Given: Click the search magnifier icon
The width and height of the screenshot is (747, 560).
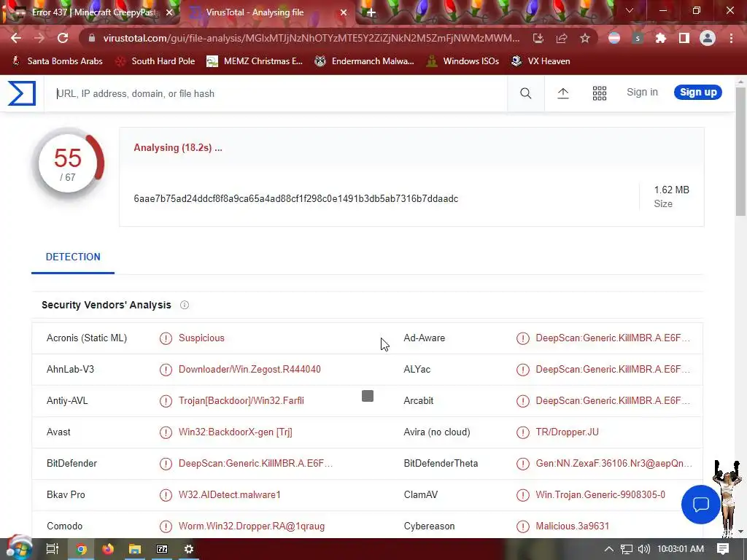Looking at the screenshot, I should 525,93.
